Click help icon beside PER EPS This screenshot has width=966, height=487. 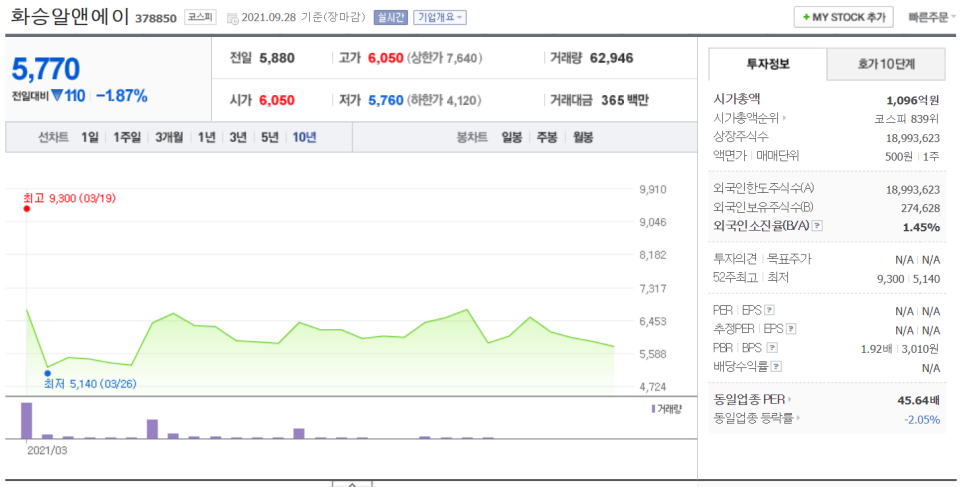point(769,310)
